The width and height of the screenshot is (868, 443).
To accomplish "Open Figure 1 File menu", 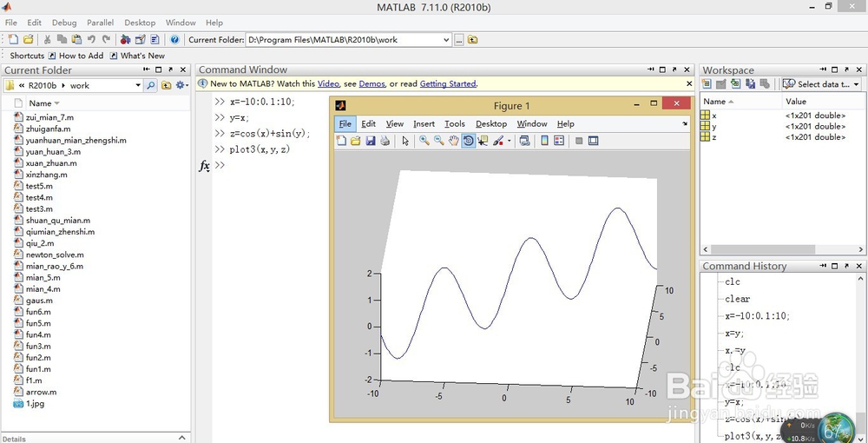I will (345, 123).
